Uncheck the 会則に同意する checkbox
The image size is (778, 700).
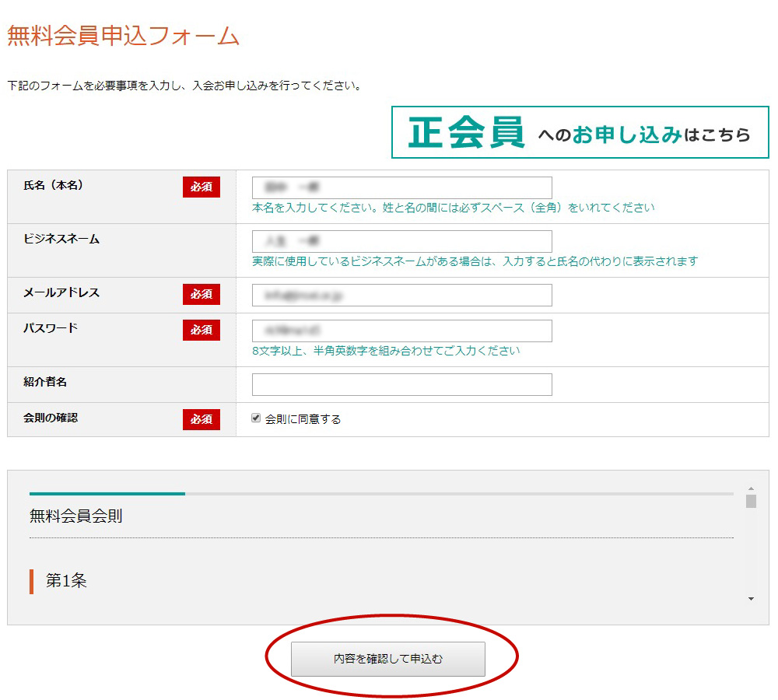pos(256,418)
